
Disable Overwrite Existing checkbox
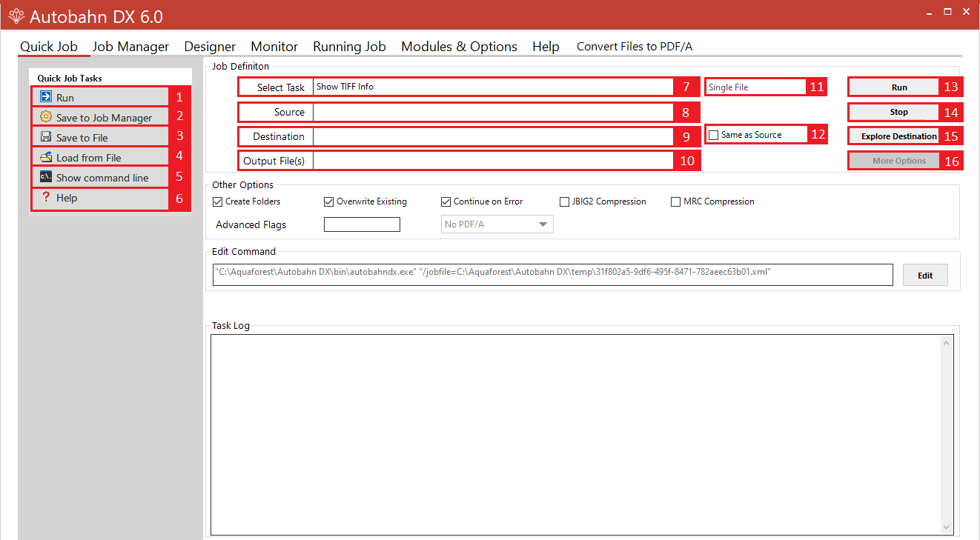pyautogui.click(x=328, y=201)
